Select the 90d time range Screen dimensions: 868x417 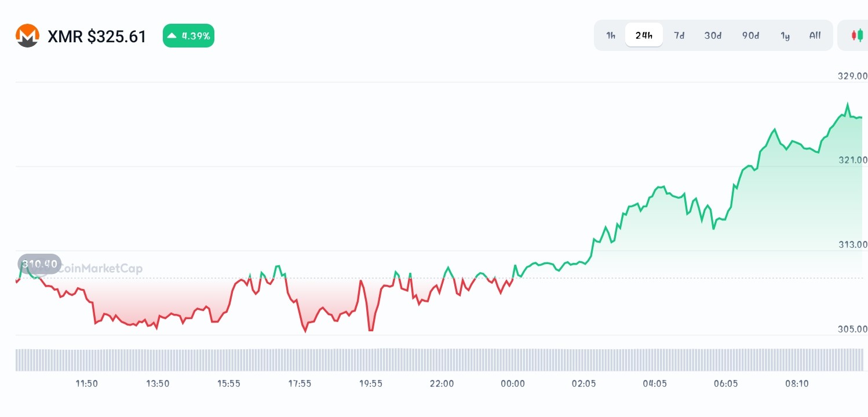750,35
